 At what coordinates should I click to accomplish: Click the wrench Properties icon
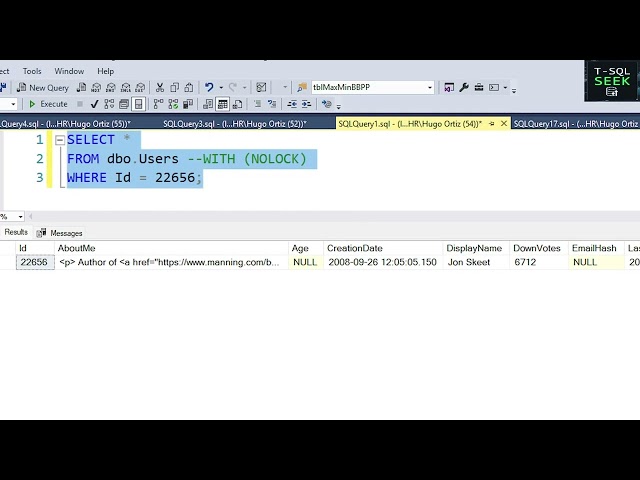[x=464, y=87]
